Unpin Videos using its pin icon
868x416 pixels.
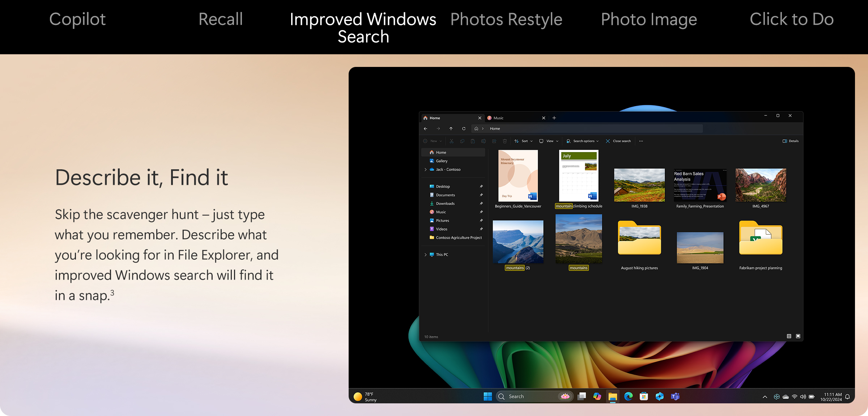(481, 229)
